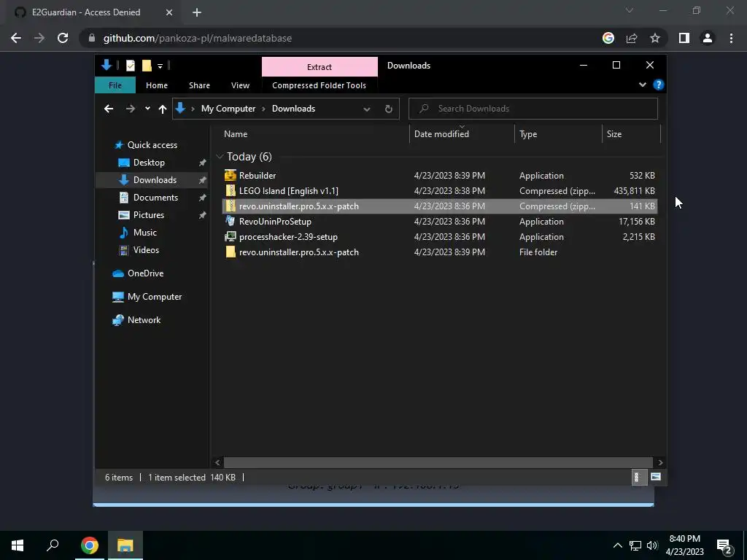Click the horizontal scrollbar in file list
The height and width of the screenshot is (560, 747).
[438, 462]
